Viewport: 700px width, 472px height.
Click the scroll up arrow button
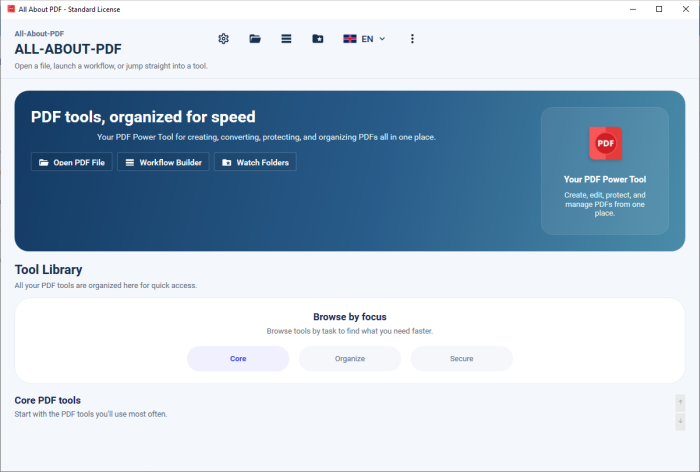[680, 402]
